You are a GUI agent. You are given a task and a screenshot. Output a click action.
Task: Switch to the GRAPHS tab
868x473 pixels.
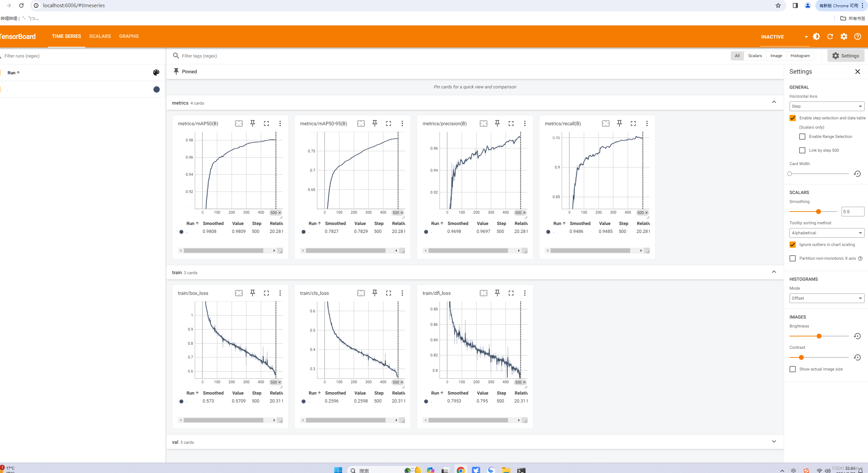[129, 36]
